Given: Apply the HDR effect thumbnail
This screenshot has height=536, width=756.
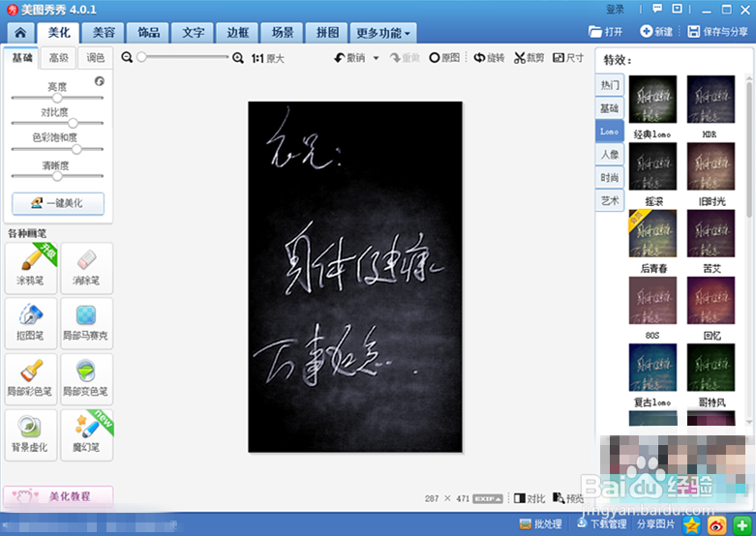Looking at the screenshot, I should pos(711,99).
